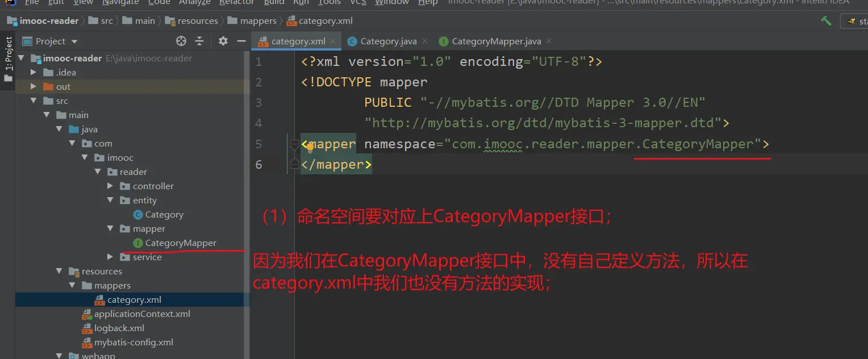Click the intention lightbulb icon on line 5
868x359 pixels.
click(x=310, y=148)
